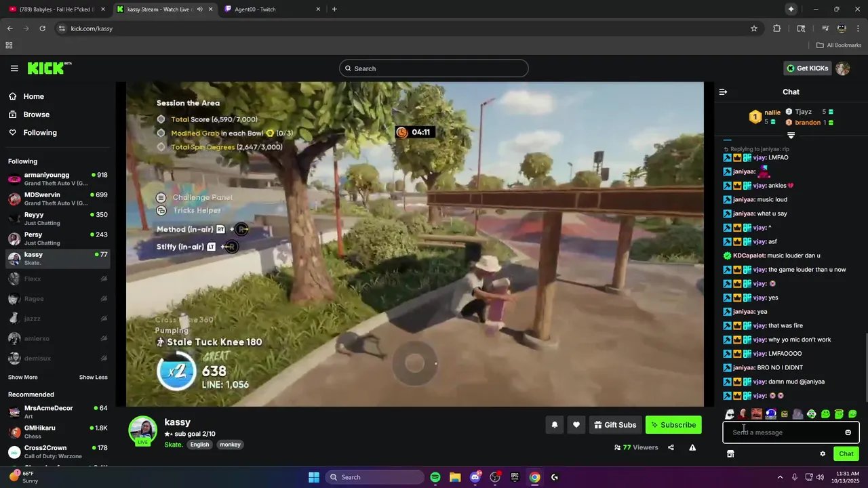This screenshot has height=488, width=868.
Task: Open Persy channel in Following
Action: [58, 239]
